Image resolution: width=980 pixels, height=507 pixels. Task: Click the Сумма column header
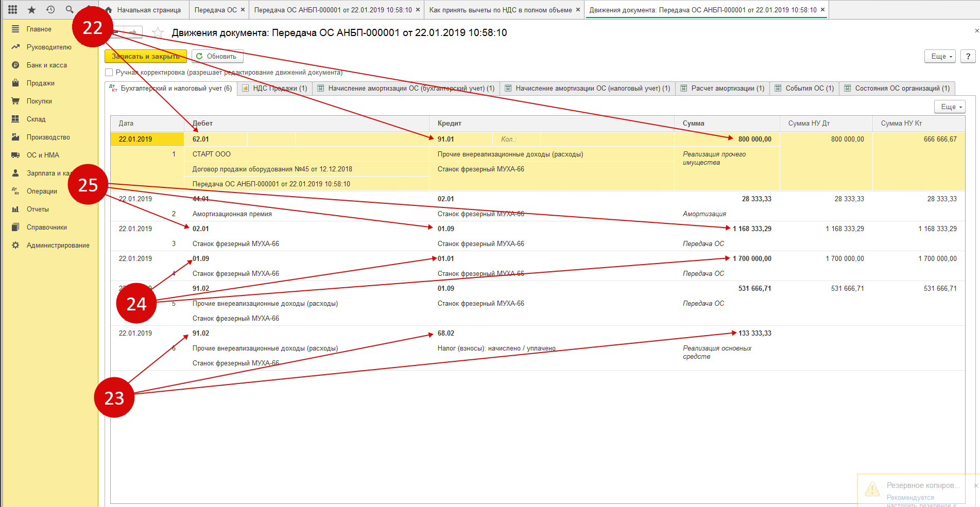727,124
